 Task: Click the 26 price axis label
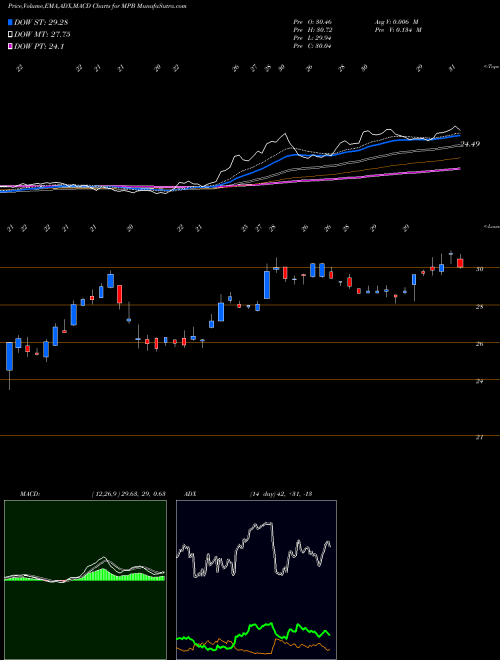pos(479,344)
